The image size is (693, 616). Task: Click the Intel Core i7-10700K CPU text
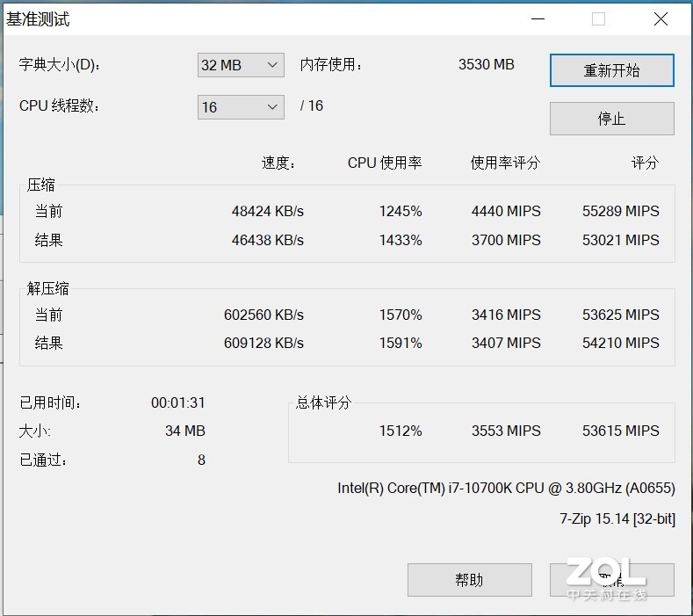tap(506, 488)
